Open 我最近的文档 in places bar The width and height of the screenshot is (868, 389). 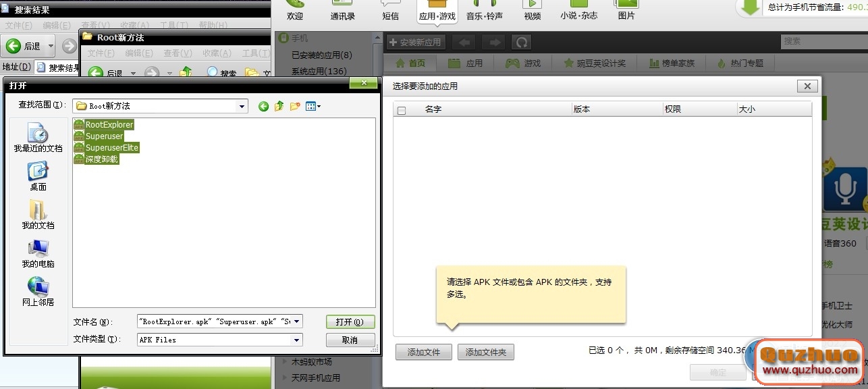tap(38, 137)
